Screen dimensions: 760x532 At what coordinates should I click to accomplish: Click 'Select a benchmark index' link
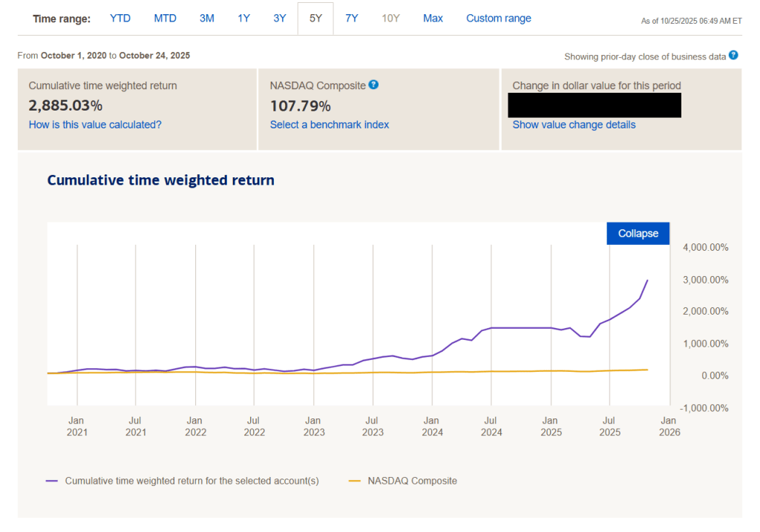coord(330,125)
